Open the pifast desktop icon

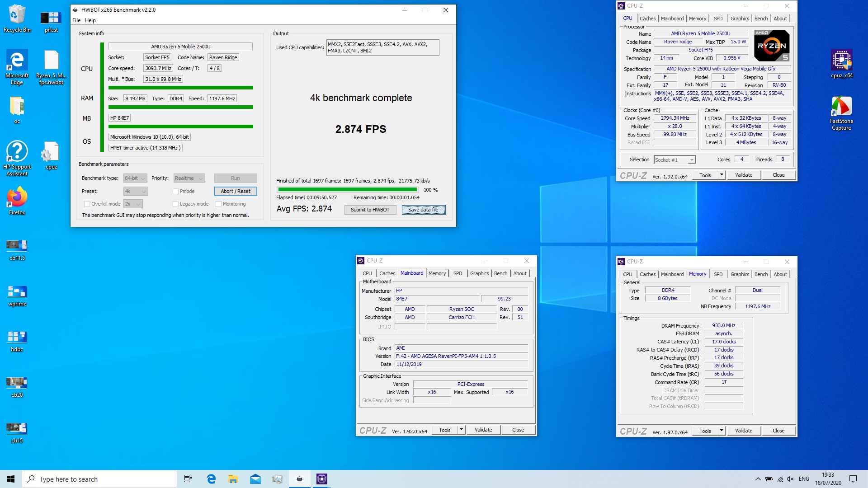(51, 21)
